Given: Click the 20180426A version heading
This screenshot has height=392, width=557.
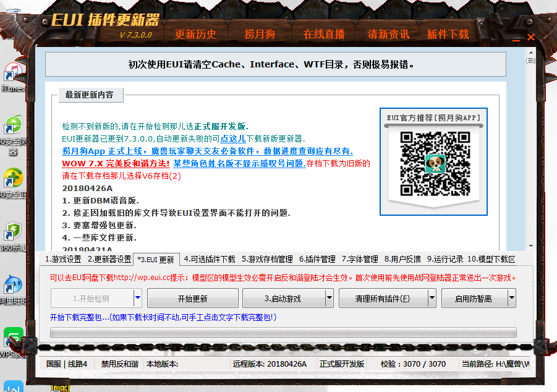Looking at the screenshot, I should pyautogui.click(x=87, y=189).
